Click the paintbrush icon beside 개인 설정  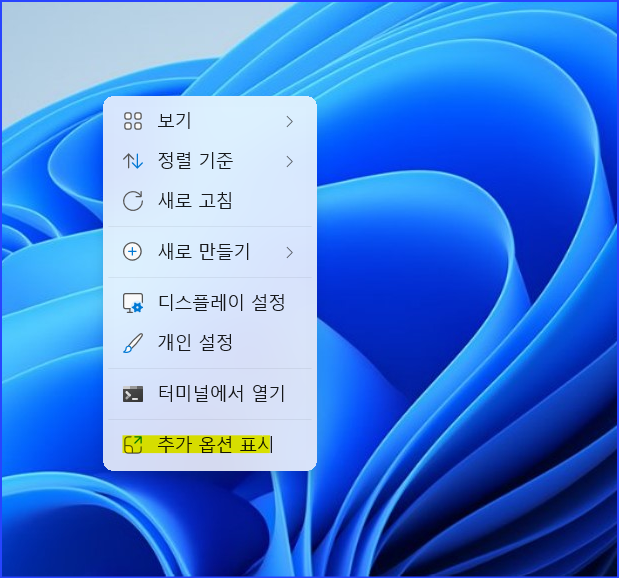coord(133,343)
